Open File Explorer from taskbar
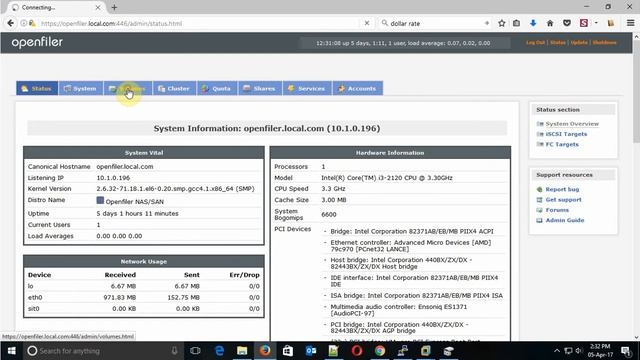 [x=242, y=351]
